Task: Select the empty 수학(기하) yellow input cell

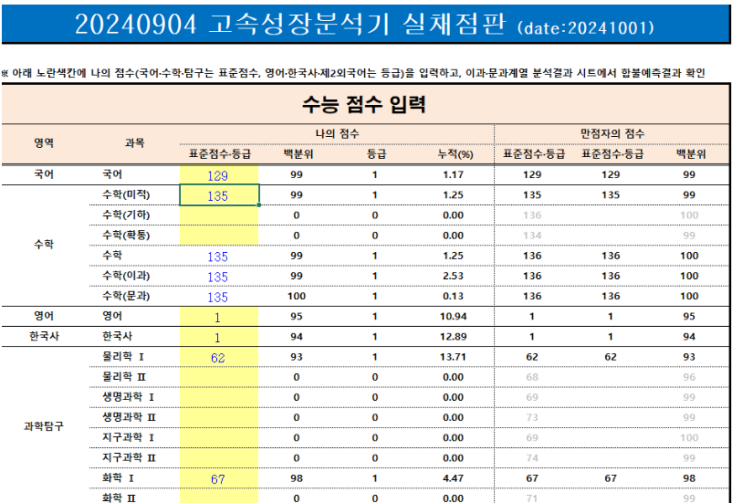Action: (x=219, y=215)
